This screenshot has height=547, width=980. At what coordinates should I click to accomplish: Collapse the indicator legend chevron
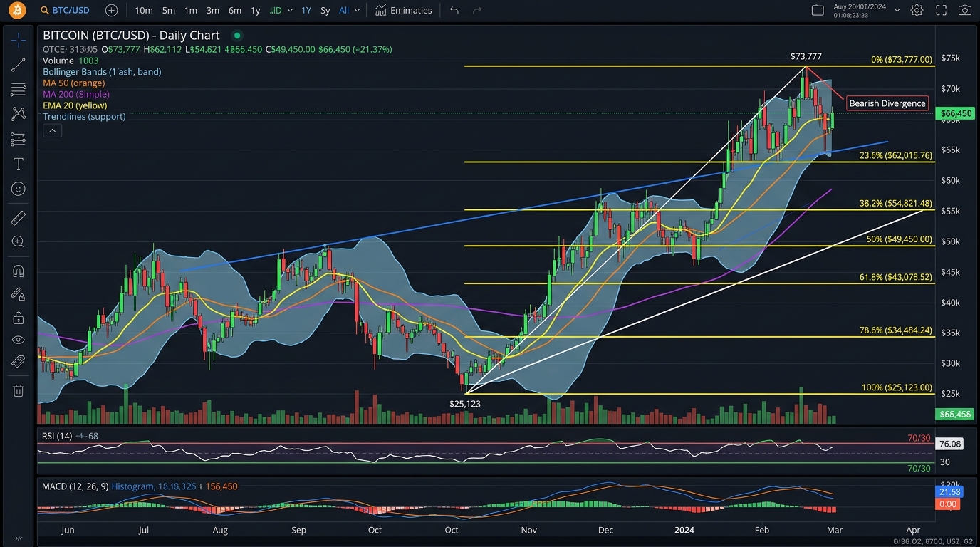[52, 130]
